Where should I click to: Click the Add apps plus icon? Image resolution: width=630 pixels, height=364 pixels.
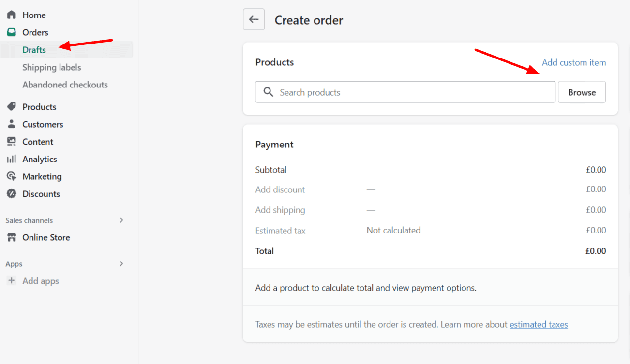pos(11,280)
